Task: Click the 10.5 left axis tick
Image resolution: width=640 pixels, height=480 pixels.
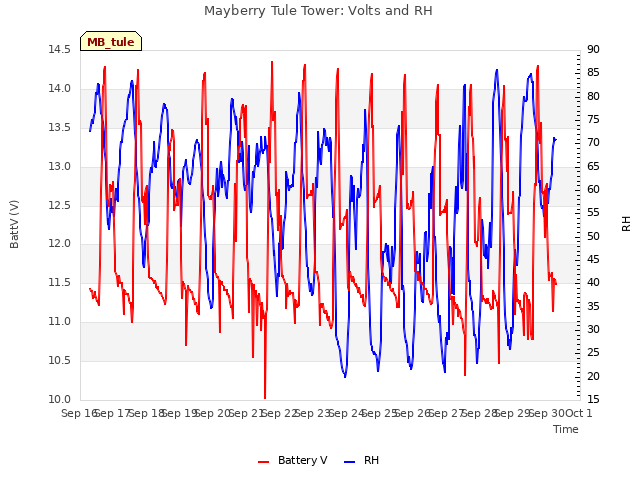Action: coord(60,360)
